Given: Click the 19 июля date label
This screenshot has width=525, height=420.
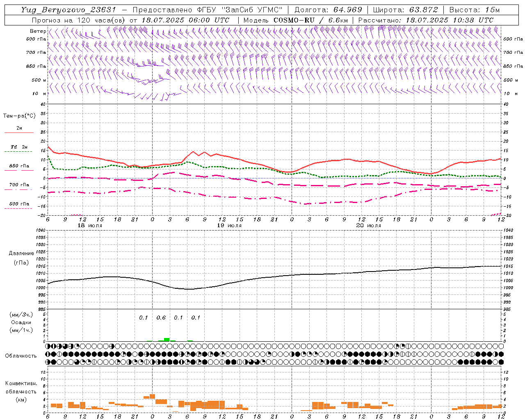Looking at the screenshot, I should click(229, 226).
